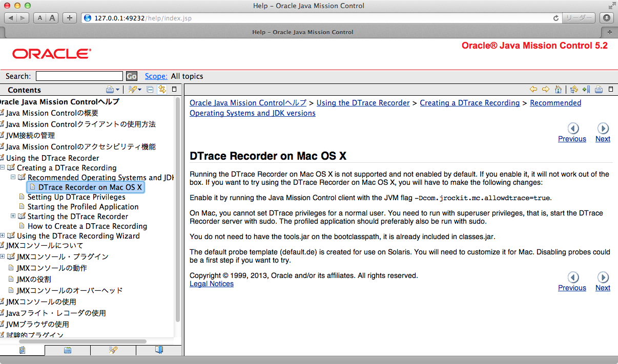Screen dimensions: 618x364
Task: Go forward using the yellow right arrow
Action: tap(546, 90)
